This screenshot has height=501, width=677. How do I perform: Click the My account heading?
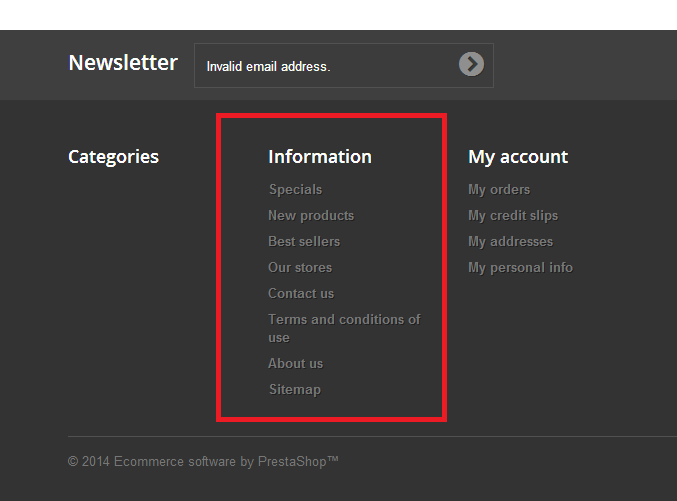click(517, 157)
